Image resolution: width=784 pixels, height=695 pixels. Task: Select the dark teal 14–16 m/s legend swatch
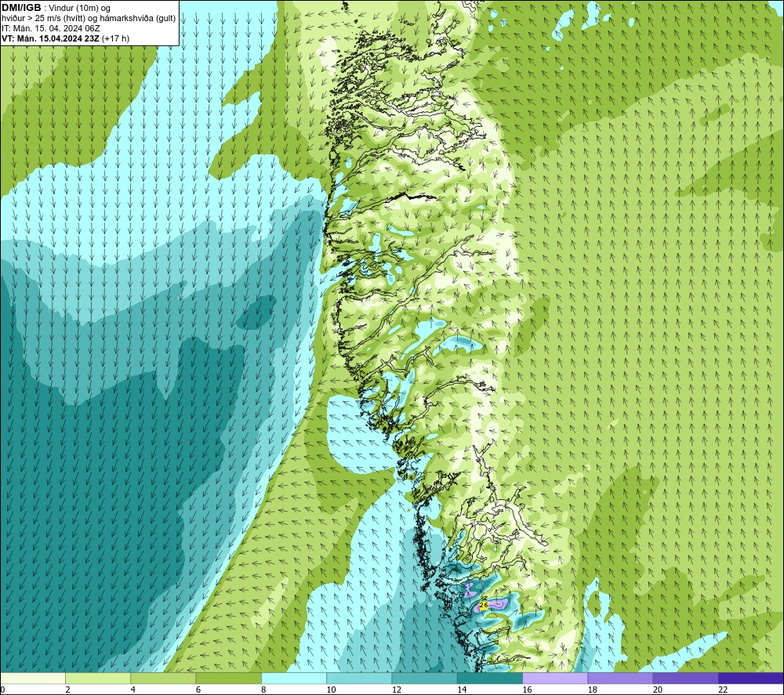490,678
